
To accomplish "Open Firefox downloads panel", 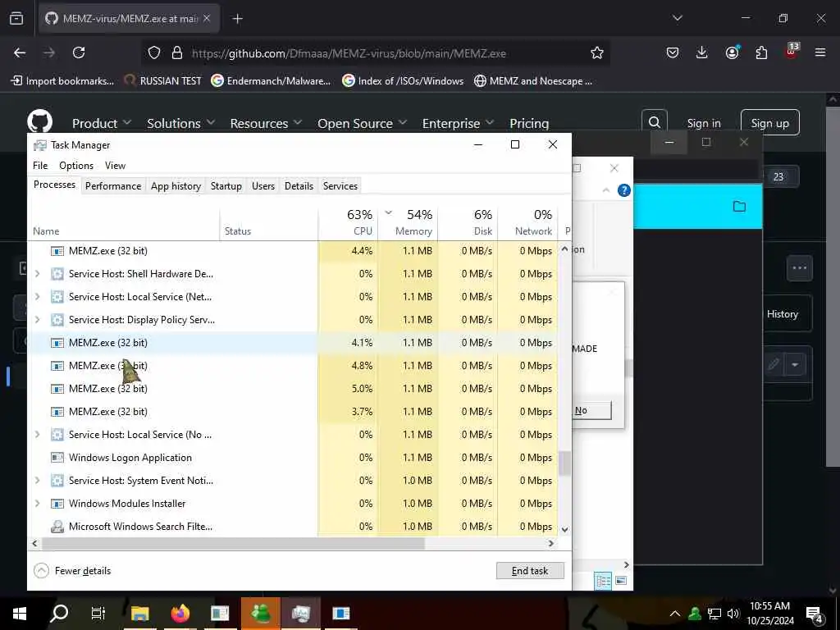I will (x=702, y=52).
